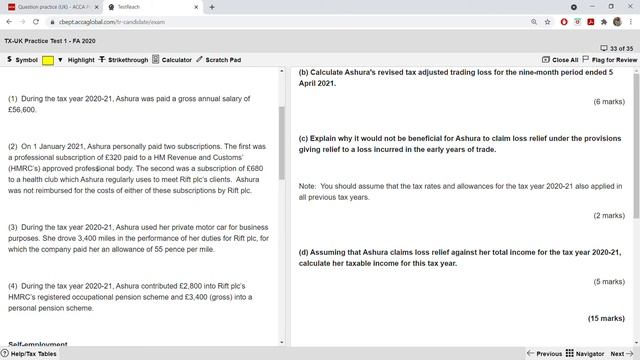Expand the highlight color dropdown arrow
The image size is (640, 360).
[60, 60]
